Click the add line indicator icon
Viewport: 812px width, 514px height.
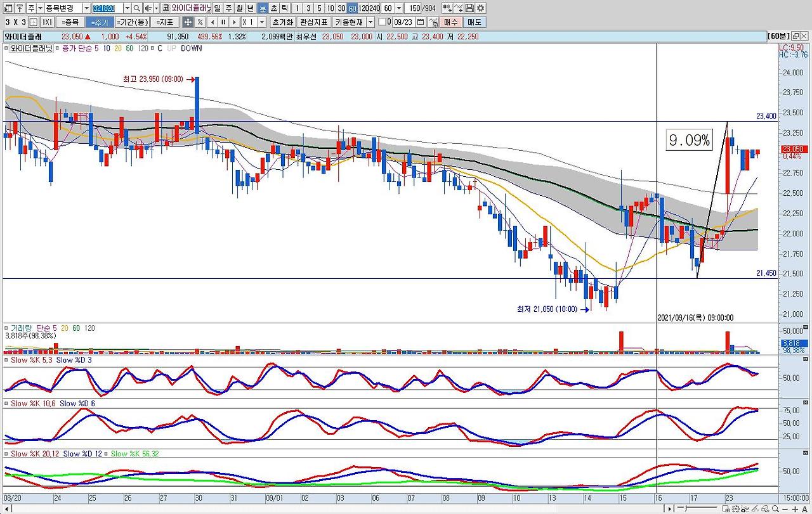tap(458, 8)
